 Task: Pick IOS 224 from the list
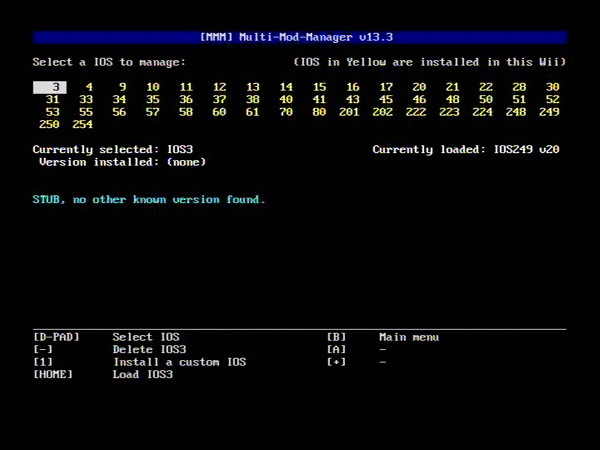[x=482, y=112]
